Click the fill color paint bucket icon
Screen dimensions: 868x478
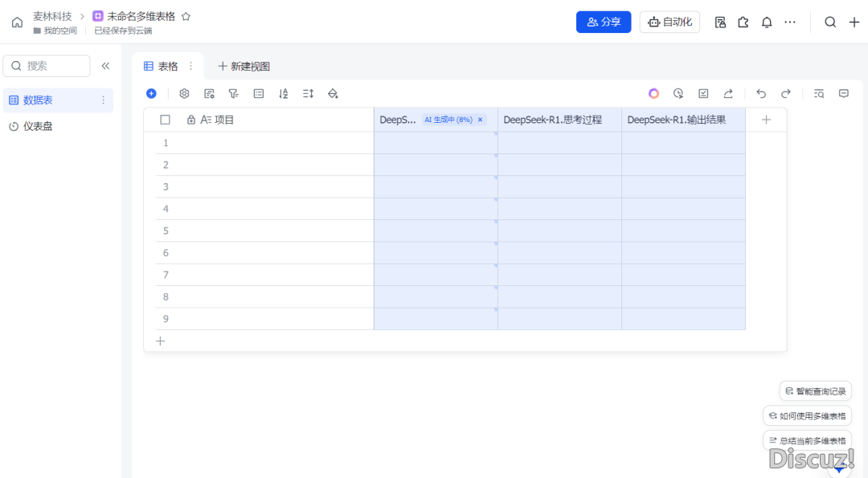pyautogui.click(x=333, y=94)
